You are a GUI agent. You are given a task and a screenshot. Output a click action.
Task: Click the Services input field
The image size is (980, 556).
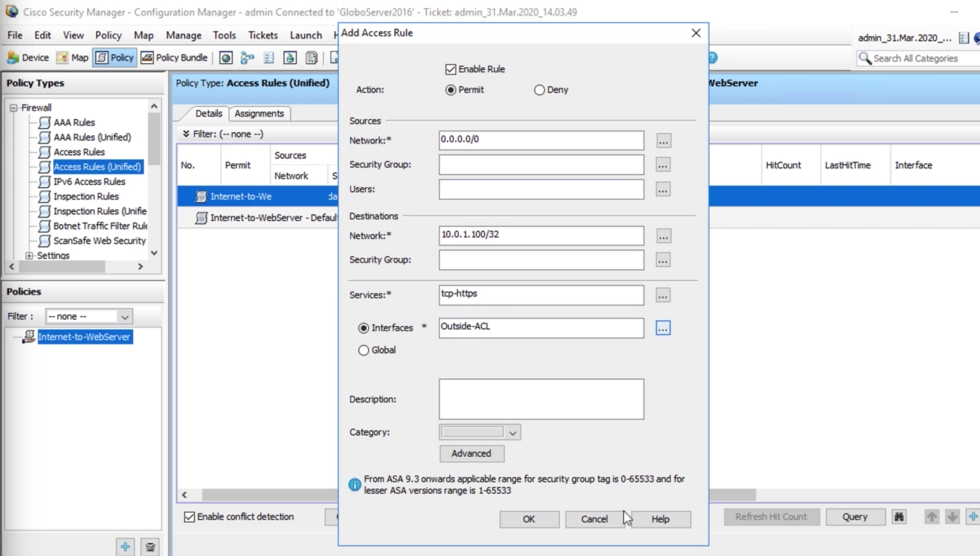pos(541,295)
